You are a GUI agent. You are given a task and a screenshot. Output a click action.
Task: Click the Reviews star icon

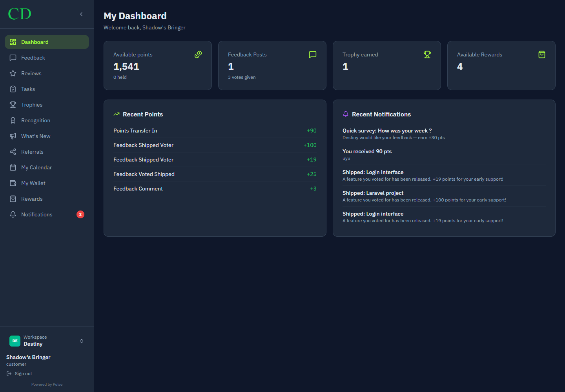coord(13,73)
